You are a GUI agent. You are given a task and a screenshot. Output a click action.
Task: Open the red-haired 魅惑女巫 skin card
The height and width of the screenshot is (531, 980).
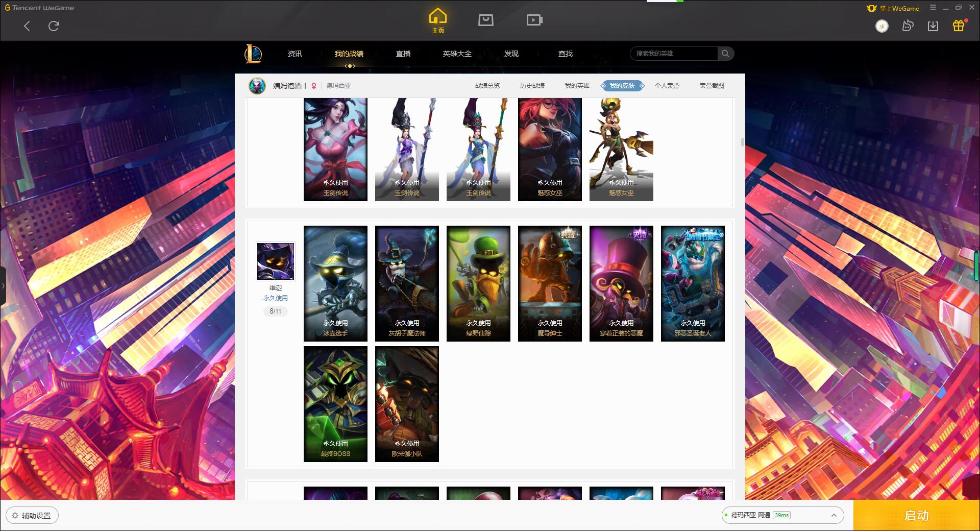tap(550, 149)
